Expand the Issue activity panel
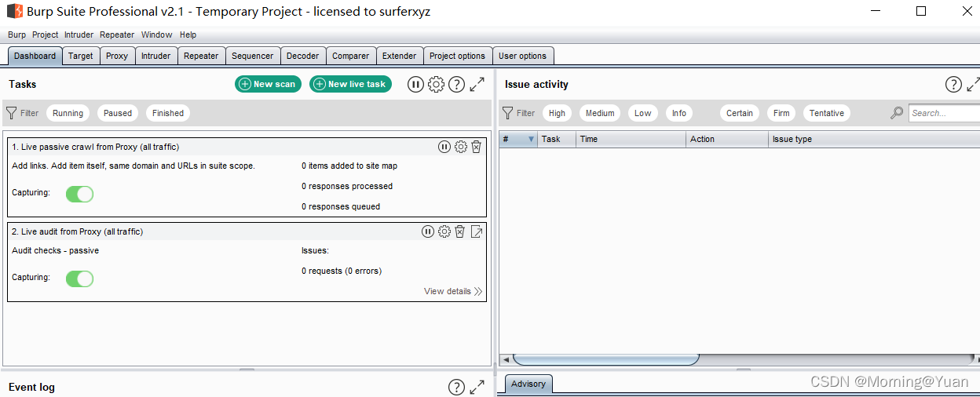This screenshot has height=397, width=980. (973, 85)
